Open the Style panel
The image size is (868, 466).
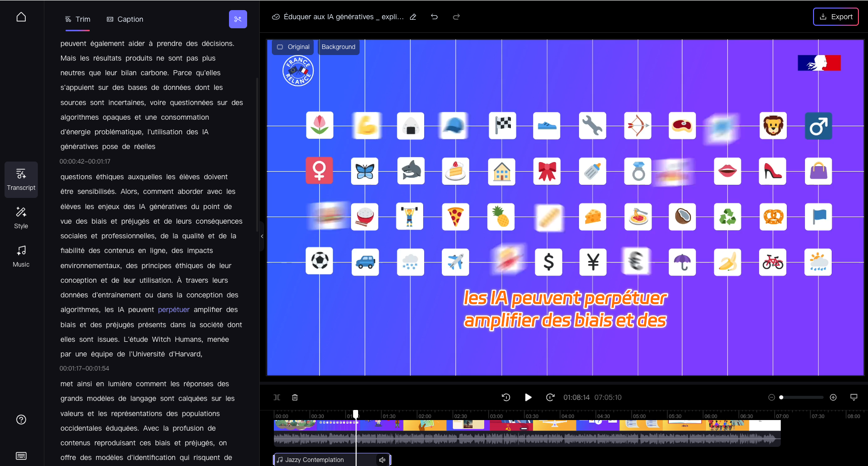pos(21,218)
